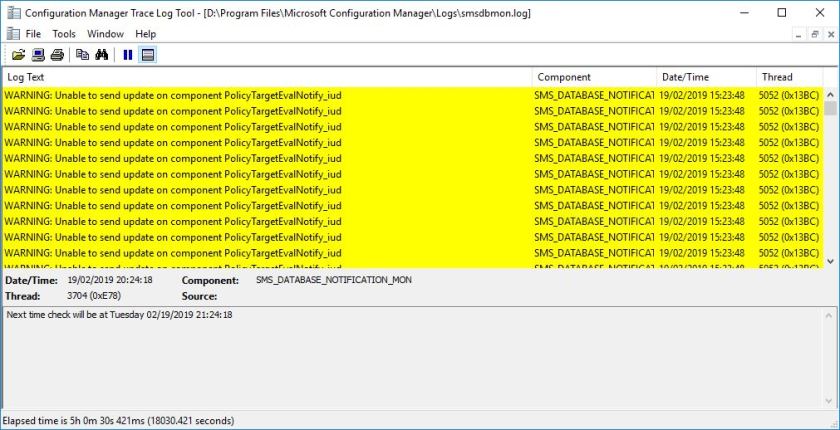Screen dimensions: 840x430
Task: Restore the inner log document window
Action: pos(815,34)
